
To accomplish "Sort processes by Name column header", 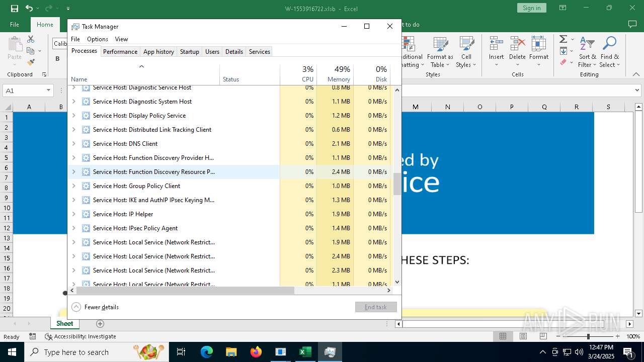I will tap(144, 74).
